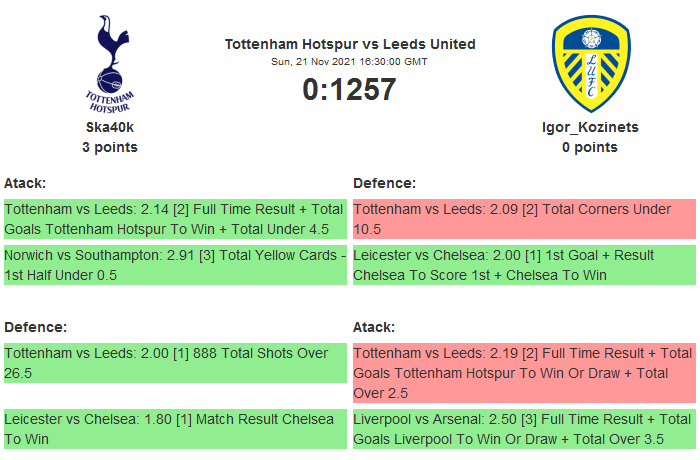700x460 pixels.
Task: Select the Match Result Chelsea To Win bet
Action: point(175,429)
